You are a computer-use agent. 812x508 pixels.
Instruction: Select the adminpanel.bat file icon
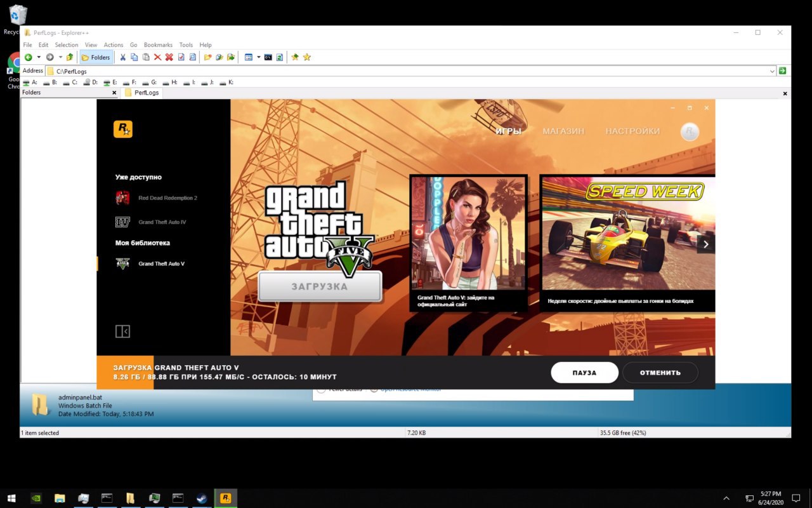click(x=39, y=404)
